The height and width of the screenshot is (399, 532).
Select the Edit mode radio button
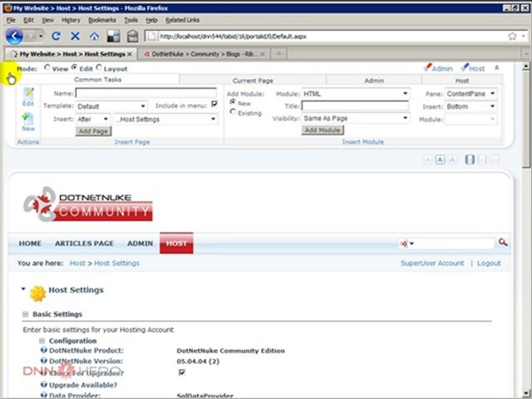(74, 68)
